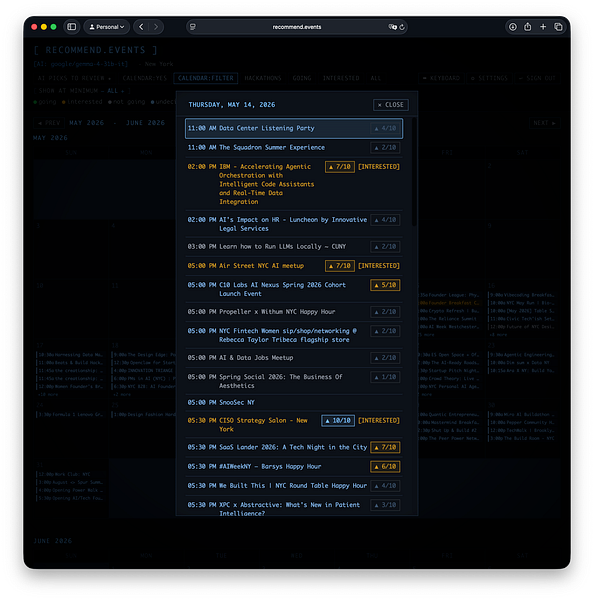Go back with the back arrow
This screenshot has width=594, height=600.
pyautogui.click(x=141, y=27)
